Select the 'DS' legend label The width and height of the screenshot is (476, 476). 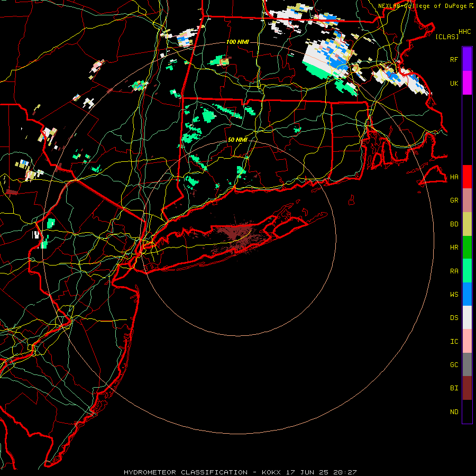coord(454,318)
